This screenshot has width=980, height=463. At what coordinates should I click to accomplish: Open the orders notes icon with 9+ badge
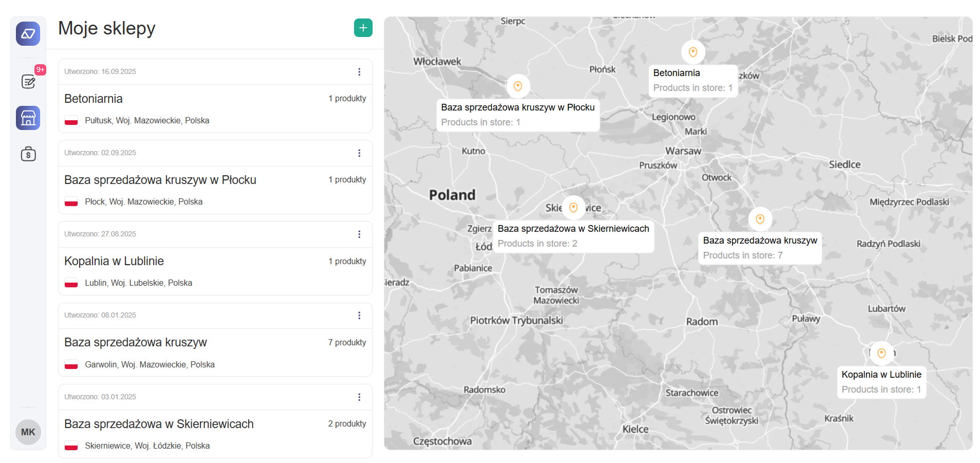pos(28,81)
